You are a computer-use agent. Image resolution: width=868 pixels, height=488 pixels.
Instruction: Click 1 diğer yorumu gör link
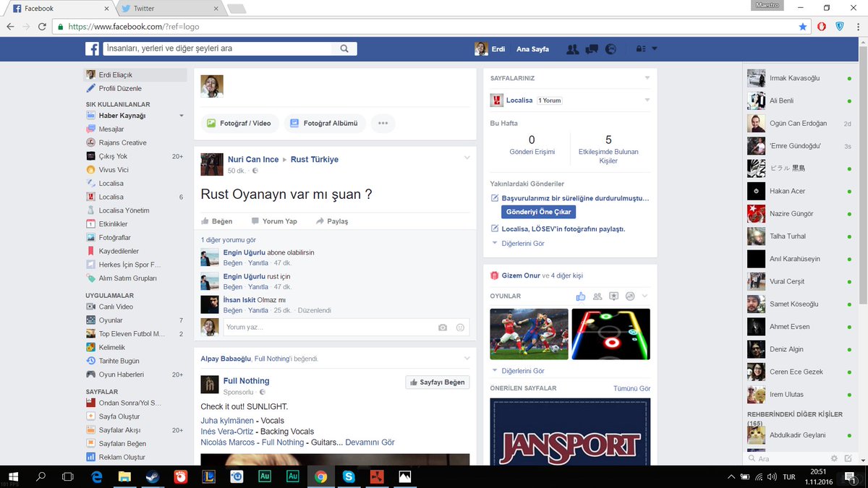pyautogui.click(x=229, y=240)
